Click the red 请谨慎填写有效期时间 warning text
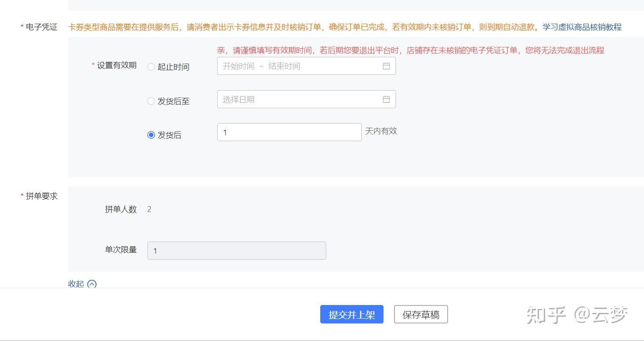Image resolution: width=644 pixels, height=341 pixels. (x=411, y=50)
